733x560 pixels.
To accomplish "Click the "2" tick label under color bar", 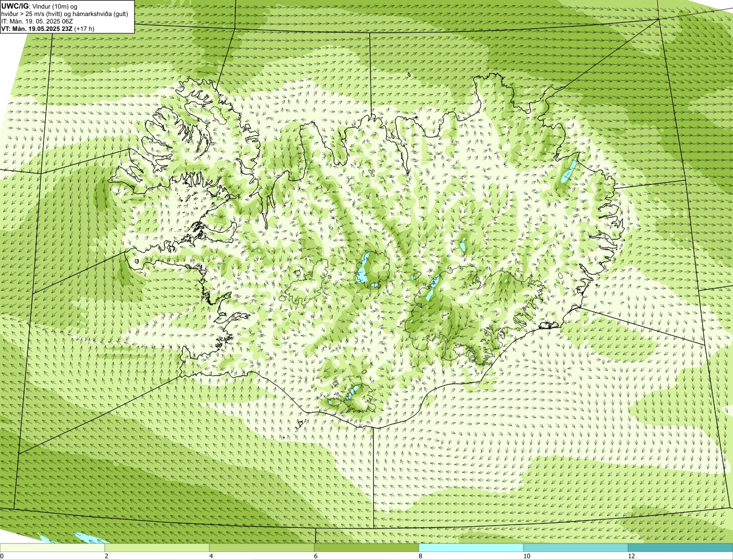I will [106, 556].
